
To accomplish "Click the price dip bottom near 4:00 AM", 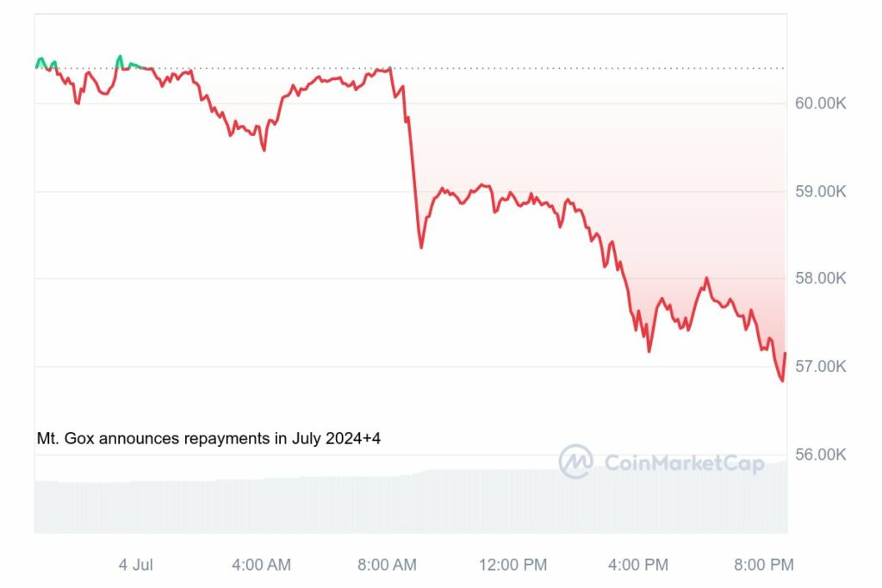I will (264, 150).
